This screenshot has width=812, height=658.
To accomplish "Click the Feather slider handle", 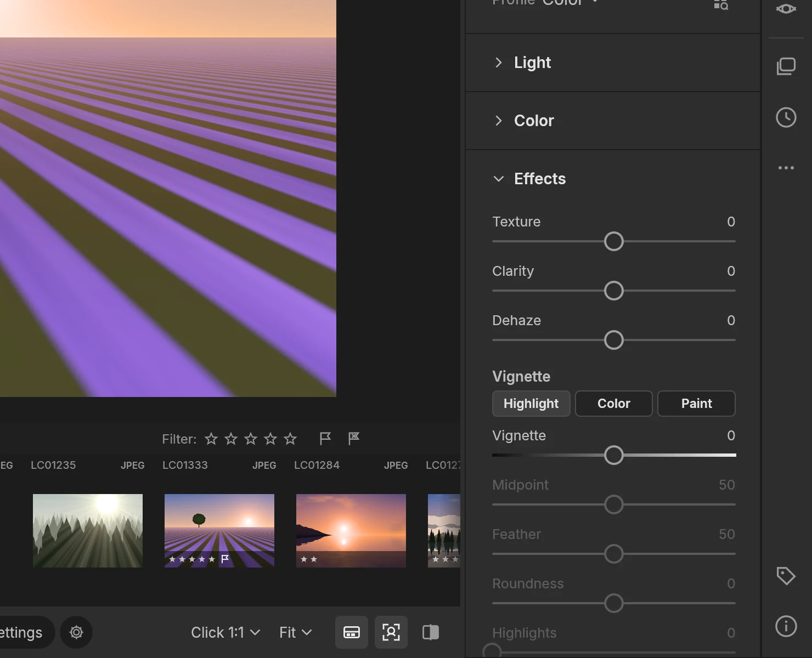I will (x=614, y=554).
